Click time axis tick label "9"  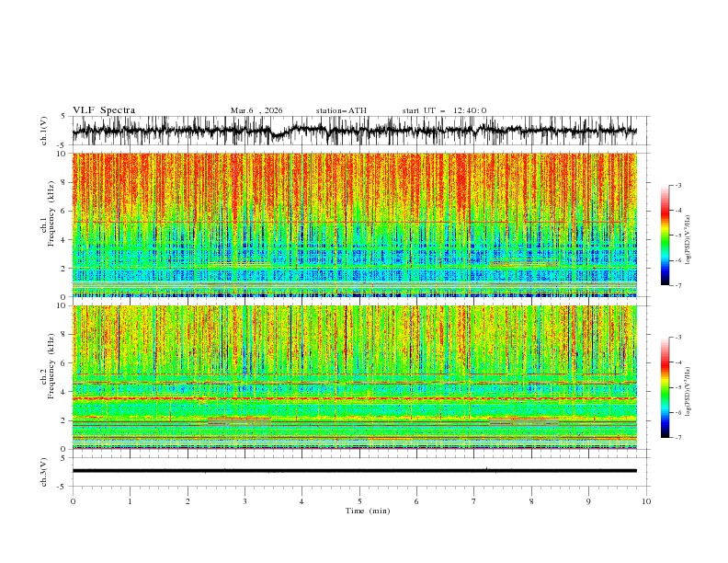point(588,501)
